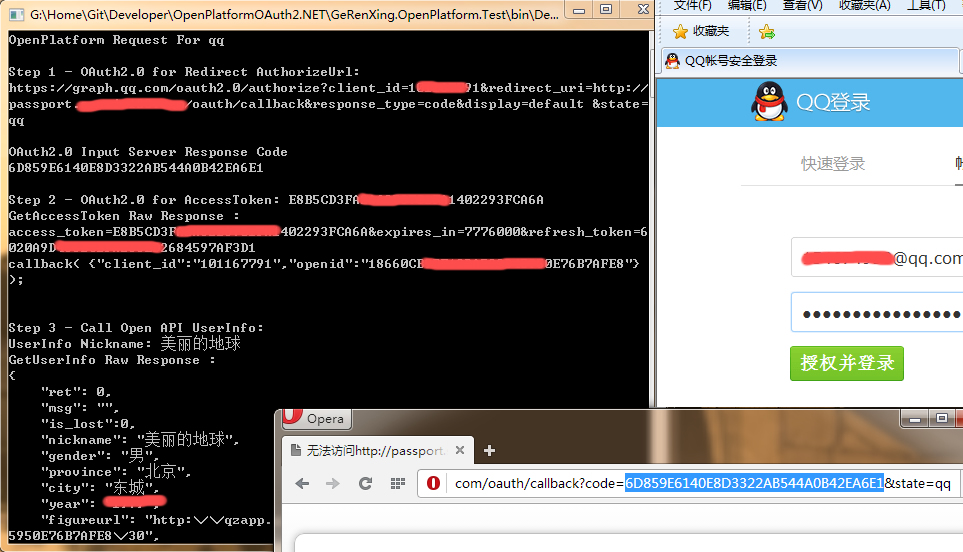Screen dimensions: 963x552
Task: Open the 查看(V) menu
Action: [802, 6]
